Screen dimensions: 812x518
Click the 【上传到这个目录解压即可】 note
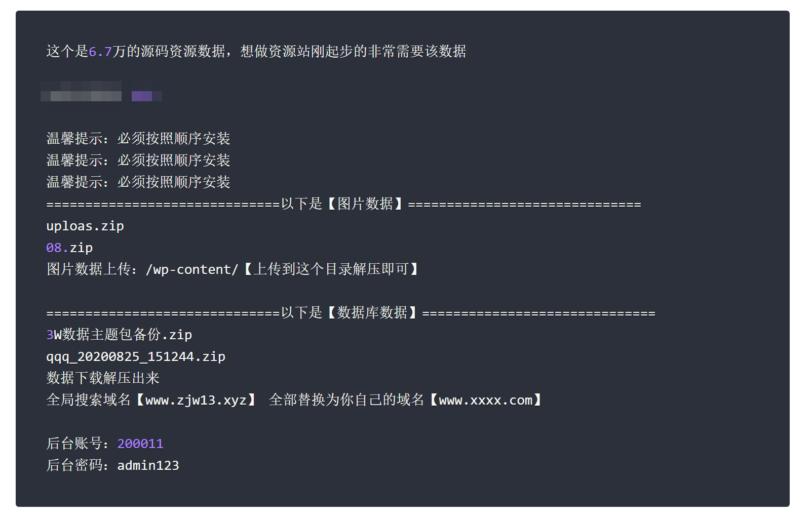(x=331, y=270)
